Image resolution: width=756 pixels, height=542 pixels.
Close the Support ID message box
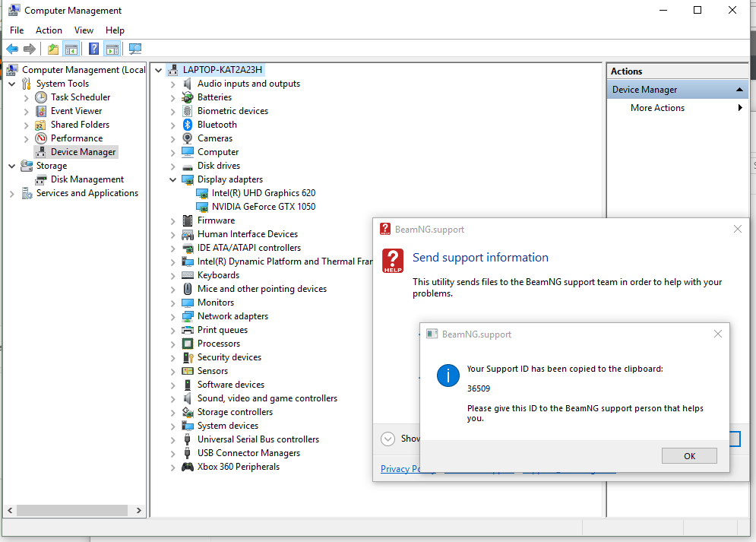coord(718,334)
